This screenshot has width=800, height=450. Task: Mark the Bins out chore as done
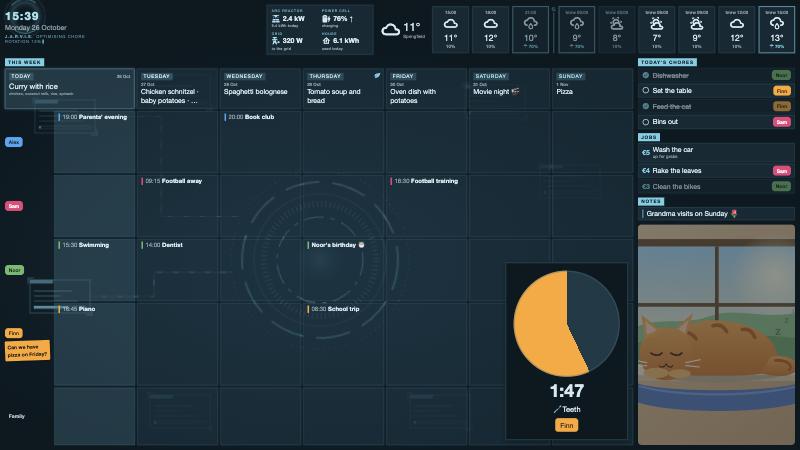pyautogui.click(x=645, y=122)
